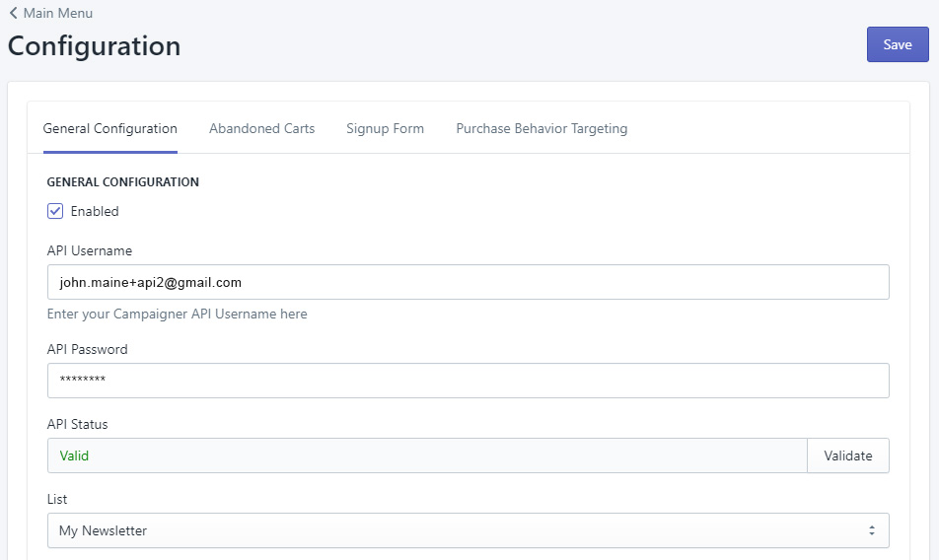939x560 pixels.
Task: Click the API Status label
Action: coord(77,424)
